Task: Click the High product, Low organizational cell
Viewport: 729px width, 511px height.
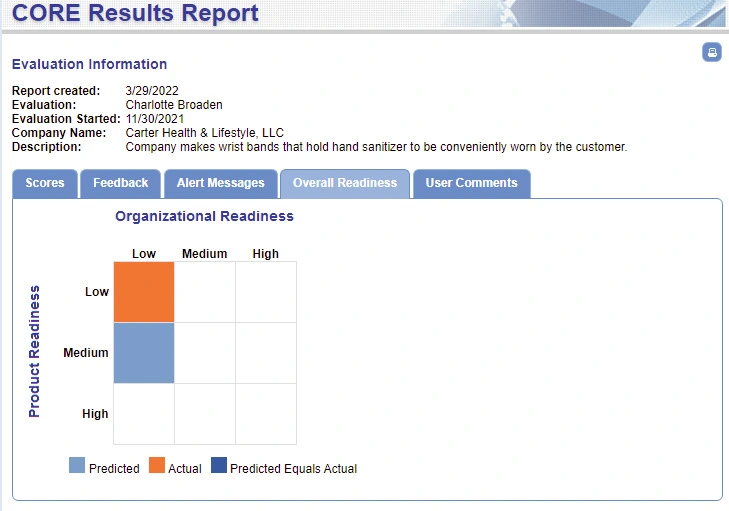Action: pyautogui.click(x=144, y=414)
